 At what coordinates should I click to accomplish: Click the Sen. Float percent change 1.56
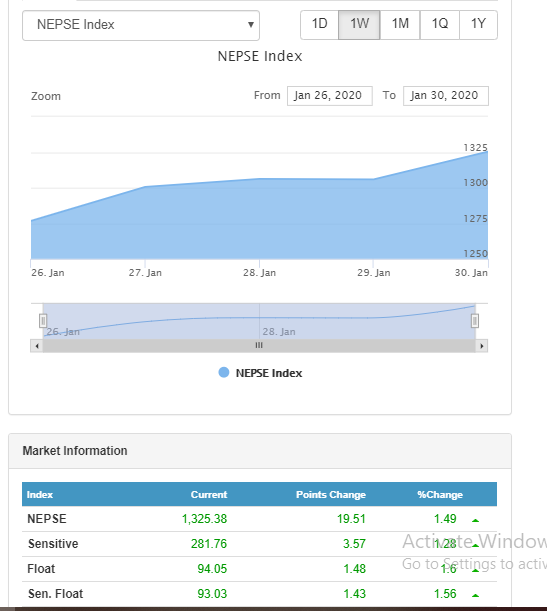pos(445,594)
